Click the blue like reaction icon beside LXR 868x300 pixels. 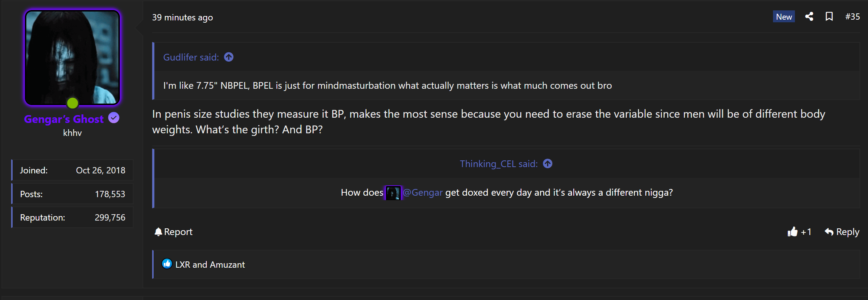tap(167, 264)
